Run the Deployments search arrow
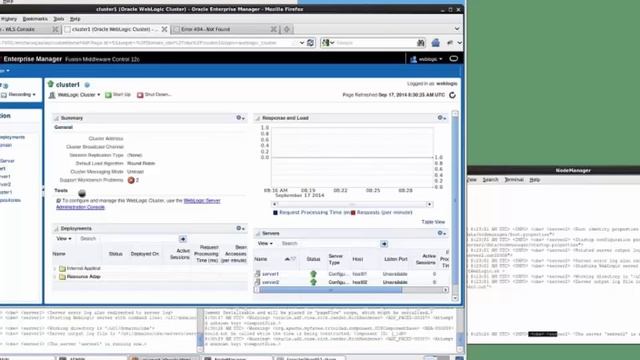 coord(182,239)
